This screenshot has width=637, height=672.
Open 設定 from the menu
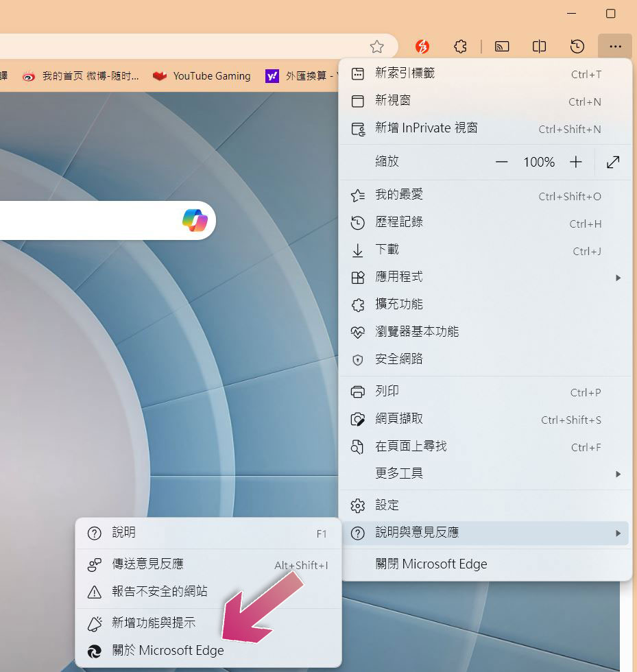click(387, 505)
